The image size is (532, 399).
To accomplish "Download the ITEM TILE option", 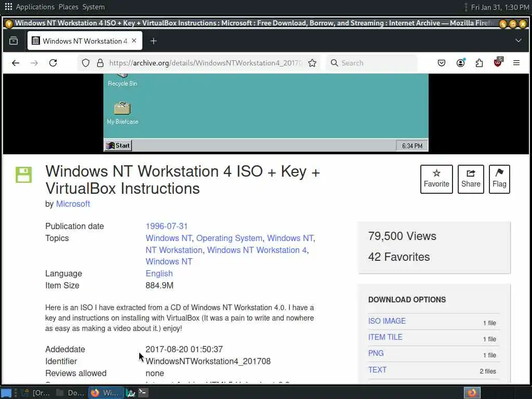I will (385, 337).
